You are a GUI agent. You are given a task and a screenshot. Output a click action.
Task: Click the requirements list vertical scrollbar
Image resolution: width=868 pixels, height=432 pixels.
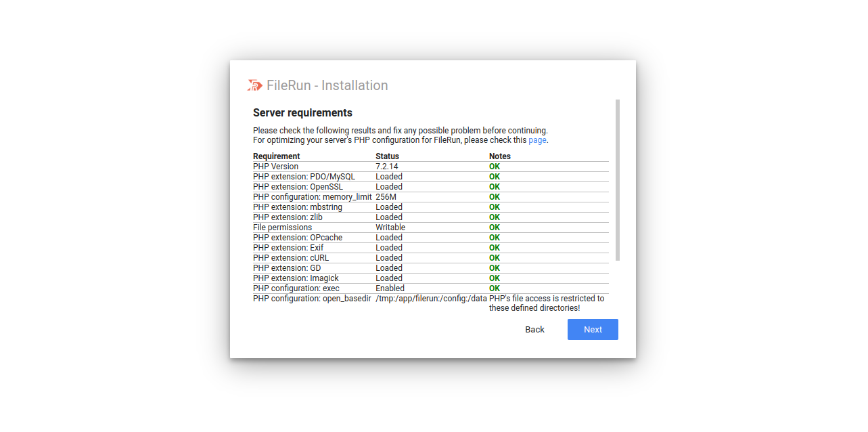(x=618, y=180)
